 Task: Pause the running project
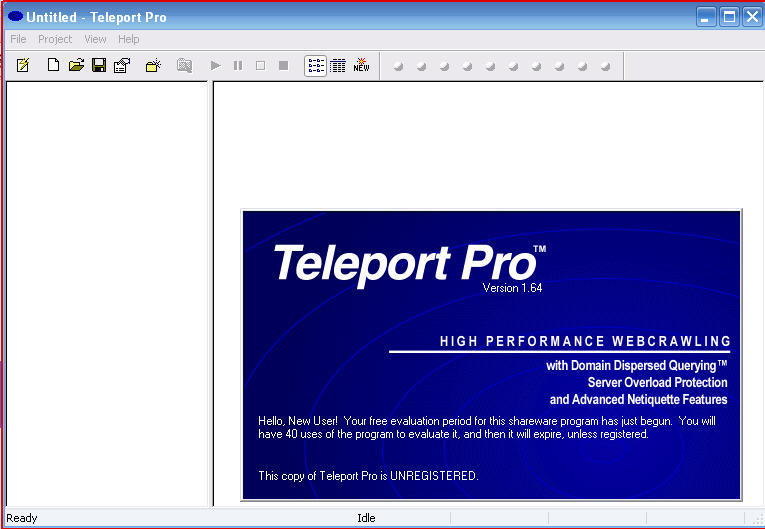238,65
